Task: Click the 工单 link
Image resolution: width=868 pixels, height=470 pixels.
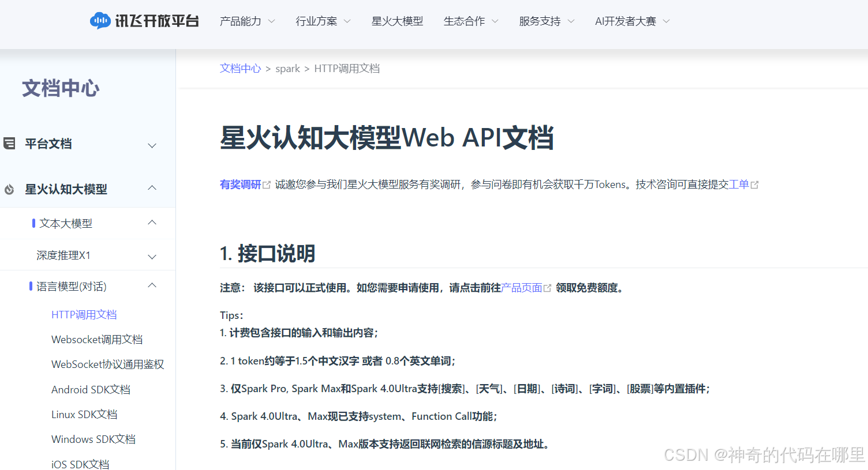Action: click(x=739, y=185)
